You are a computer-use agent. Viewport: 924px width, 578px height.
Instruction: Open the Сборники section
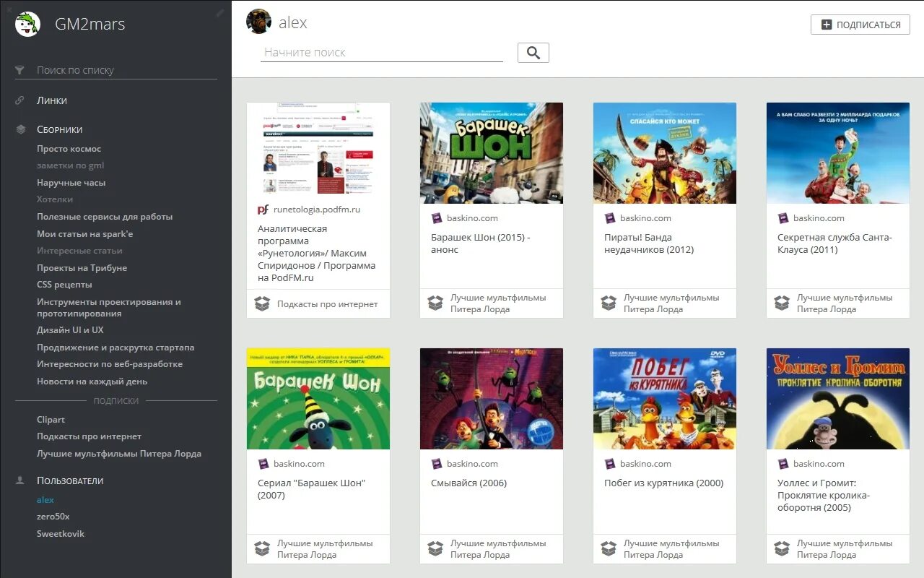pyautogui.click(x=60, y=129)
